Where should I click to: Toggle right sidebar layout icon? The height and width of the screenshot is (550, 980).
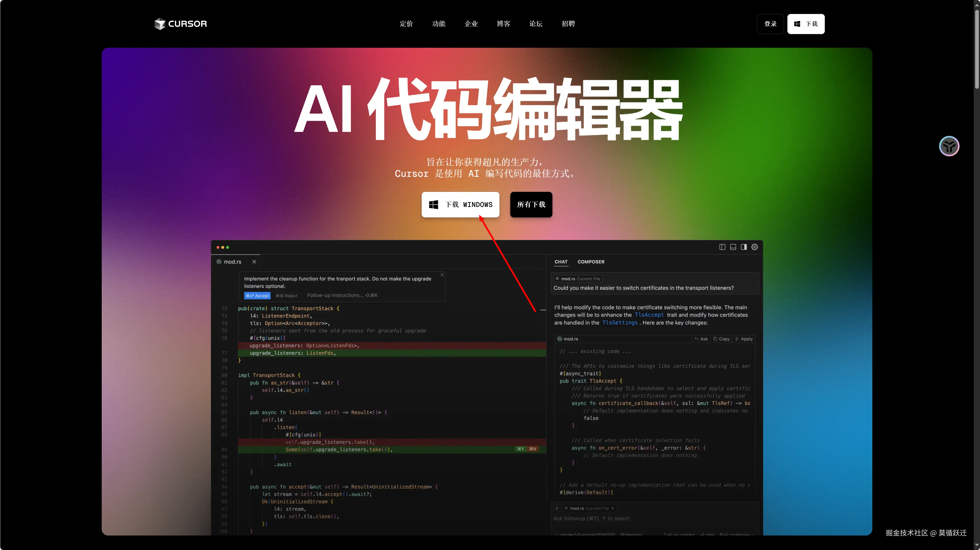tap(743, 247)
